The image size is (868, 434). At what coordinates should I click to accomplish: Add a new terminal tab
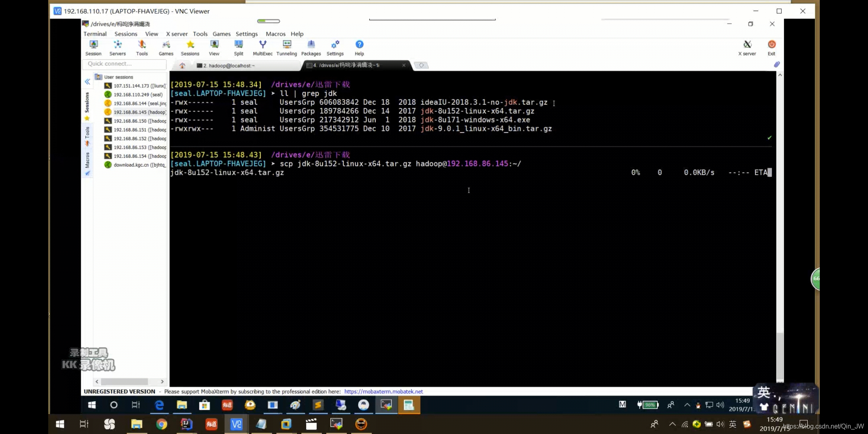click(421, 65)
